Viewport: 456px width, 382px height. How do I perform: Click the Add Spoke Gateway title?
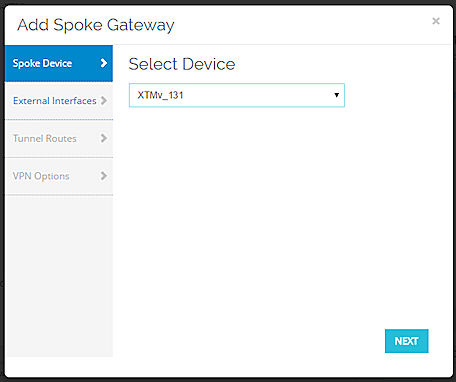point(96,25)
